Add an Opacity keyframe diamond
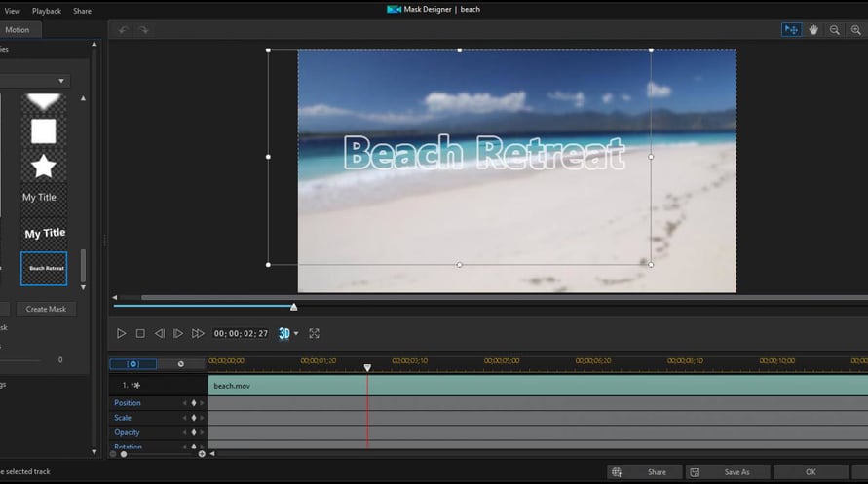 (194, 432)
